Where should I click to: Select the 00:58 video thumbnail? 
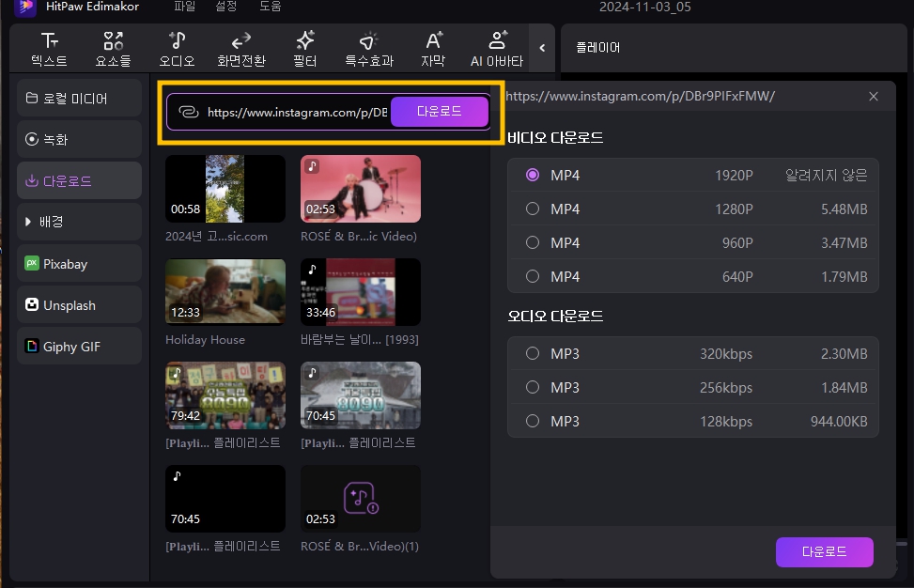pos(225,189)
